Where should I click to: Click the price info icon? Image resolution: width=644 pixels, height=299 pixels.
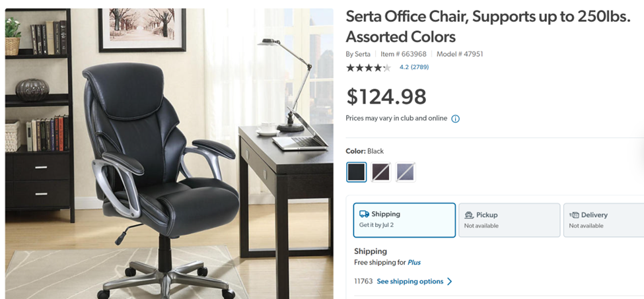click(x=455, y=119)
